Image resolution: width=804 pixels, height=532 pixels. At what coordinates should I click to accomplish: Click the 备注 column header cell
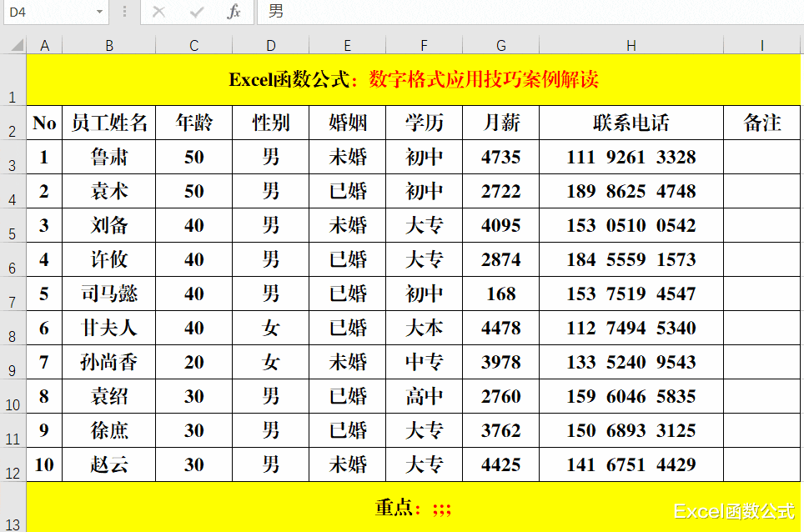click(761, 123)
